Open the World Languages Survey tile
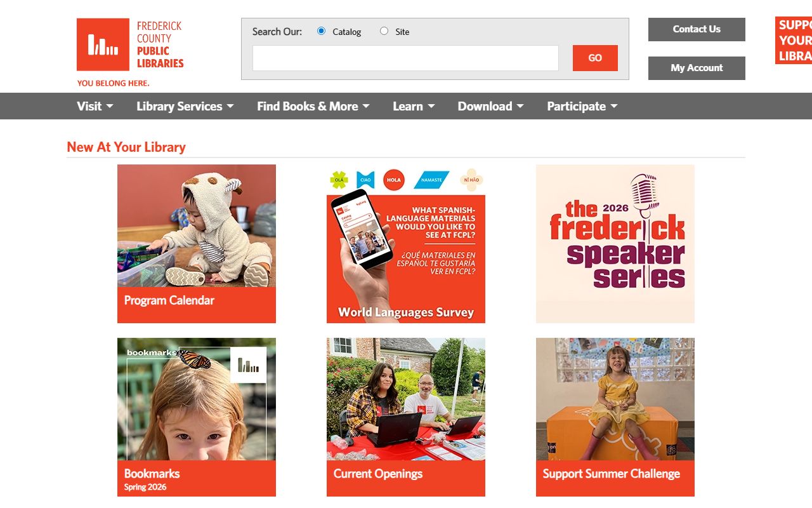Viewport: 812px width, 508px height. coord(406,244)
